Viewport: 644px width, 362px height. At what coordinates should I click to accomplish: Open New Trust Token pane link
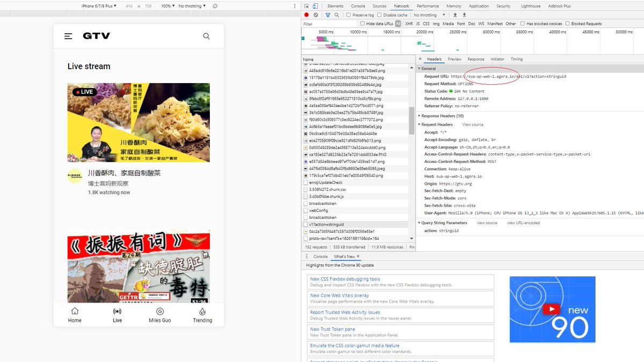tap(333, 329)
